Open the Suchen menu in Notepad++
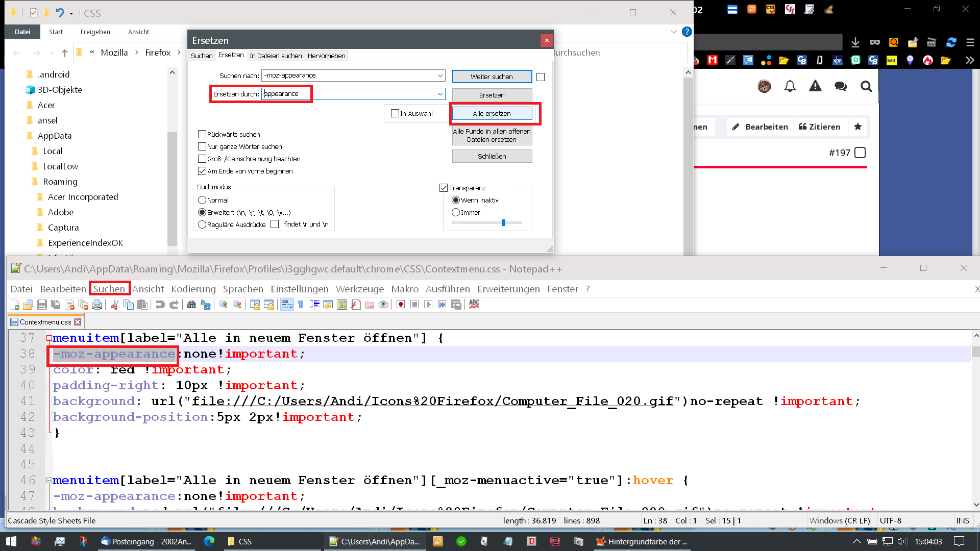Image resolution: width=980 pixels, height=551 pixels. (109, 289)
